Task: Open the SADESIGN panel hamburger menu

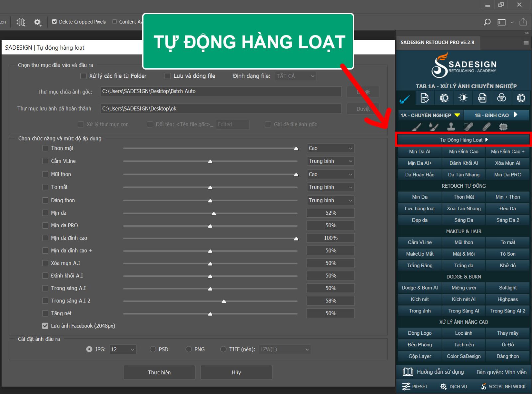Action: 526,43
